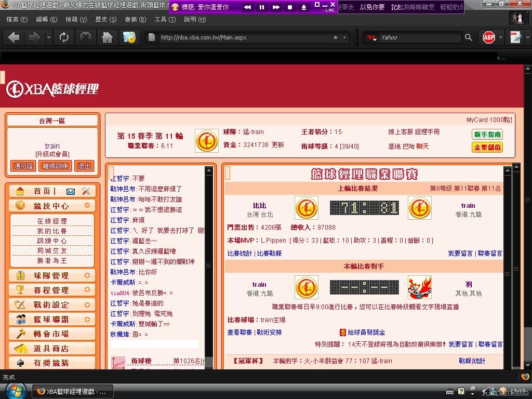Select 訓練中心 in the sidebar submenu
Screen dimensions: 532x399
(52, 241)
